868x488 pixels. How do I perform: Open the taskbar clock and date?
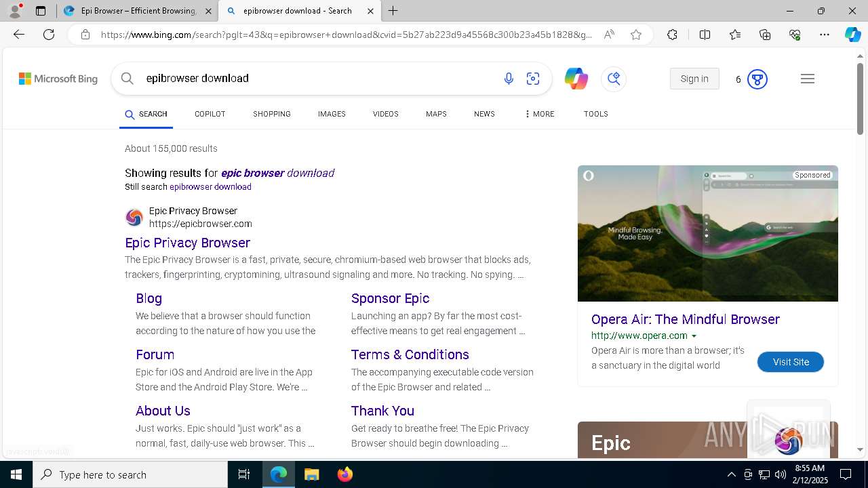[x=810, y=474]
